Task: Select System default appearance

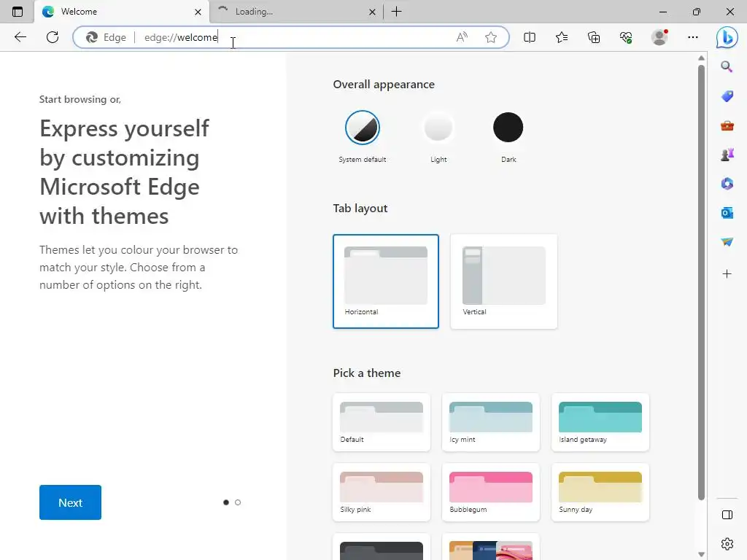Action: click(x=362, y=128)
